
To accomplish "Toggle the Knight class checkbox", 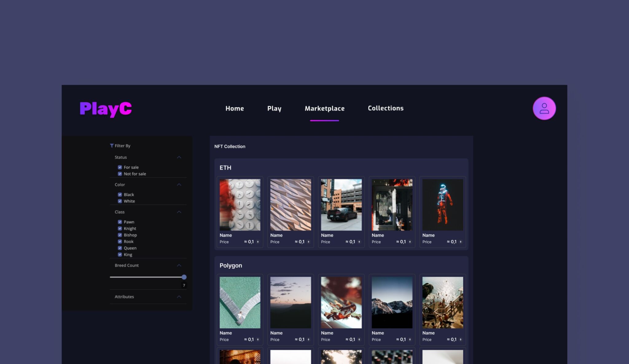I will (x=120, y=228).
